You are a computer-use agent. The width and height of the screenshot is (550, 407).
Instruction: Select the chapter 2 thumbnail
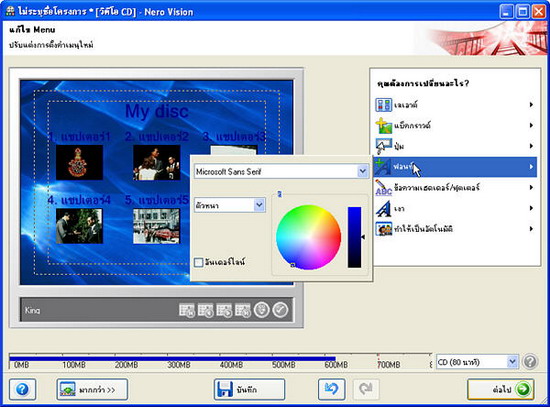coord(156,162)
